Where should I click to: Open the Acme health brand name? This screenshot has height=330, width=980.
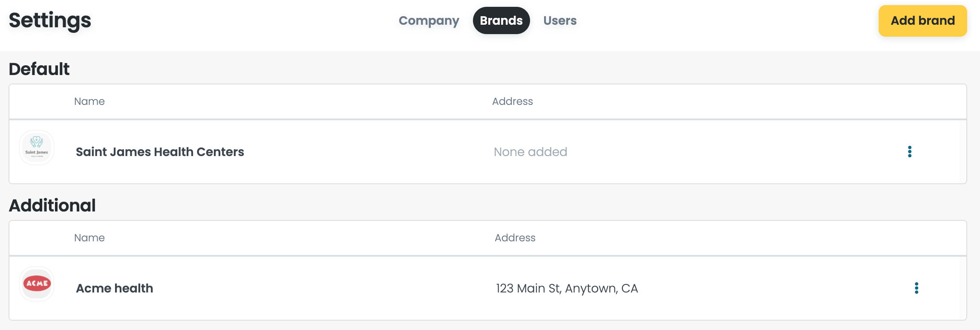[x=114, y=288]
